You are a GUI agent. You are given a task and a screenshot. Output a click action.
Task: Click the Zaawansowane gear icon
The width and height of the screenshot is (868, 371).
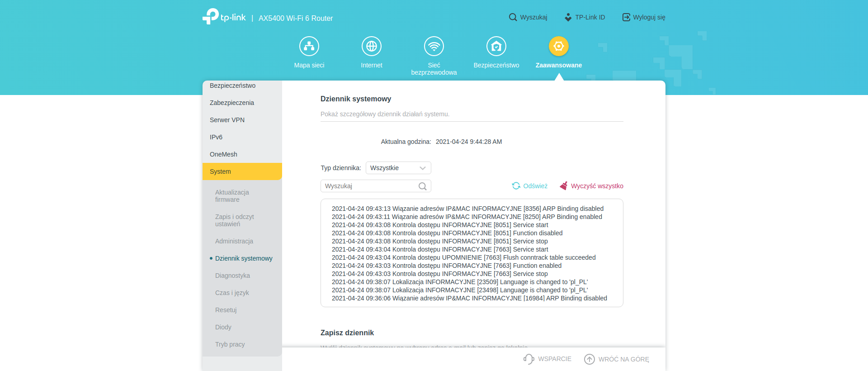[x=559, y=46]
